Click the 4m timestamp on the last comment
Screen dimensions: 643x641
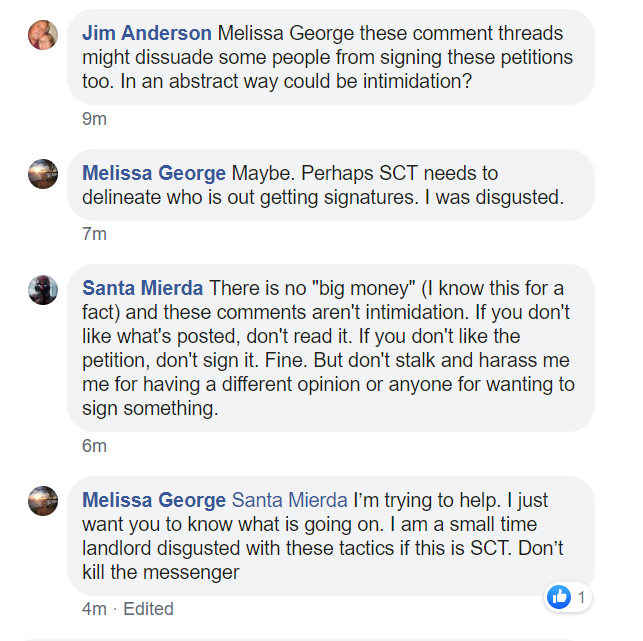click(x=94, y=609)
